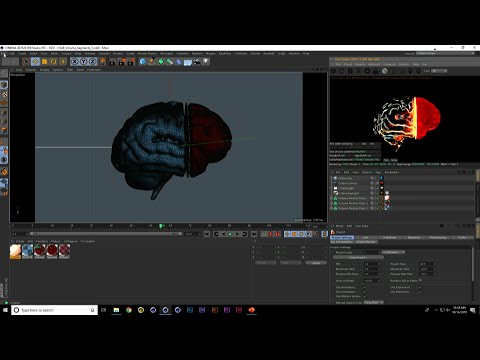The height and width of the screenshot is (360, 480).
Task: Toggle the Use Animation checkbox
Action: click(365, 287)
